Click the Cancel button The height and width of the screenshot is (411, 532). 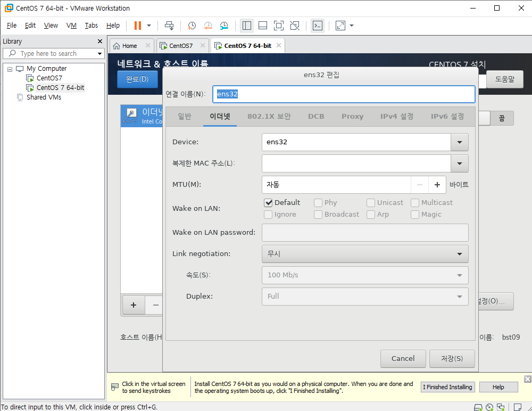pyautogui.click(x=403, y=359)
